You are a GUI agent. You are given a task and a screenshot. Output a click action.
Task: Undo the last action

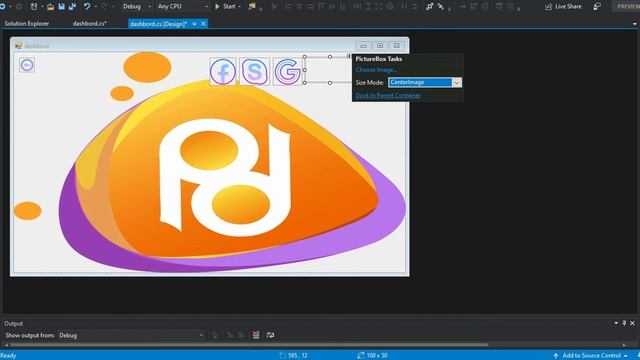[x=87, y=7]
